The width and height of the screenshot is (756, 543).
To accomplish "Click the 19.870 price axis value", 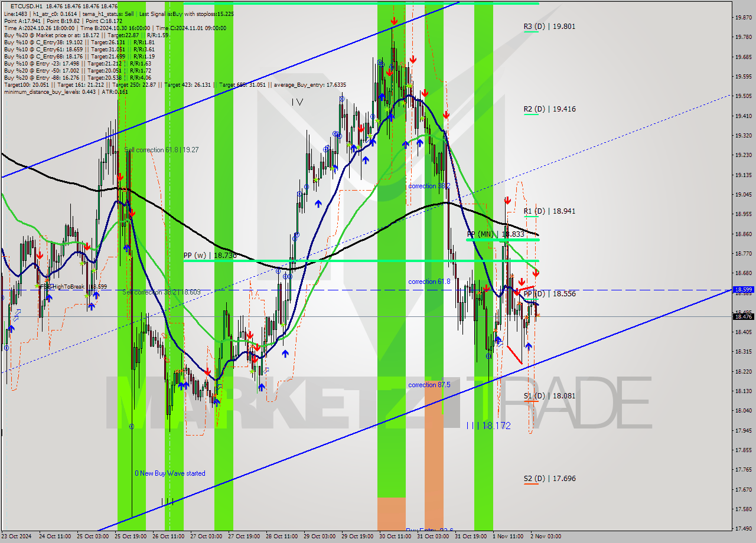I will point(743,17).
